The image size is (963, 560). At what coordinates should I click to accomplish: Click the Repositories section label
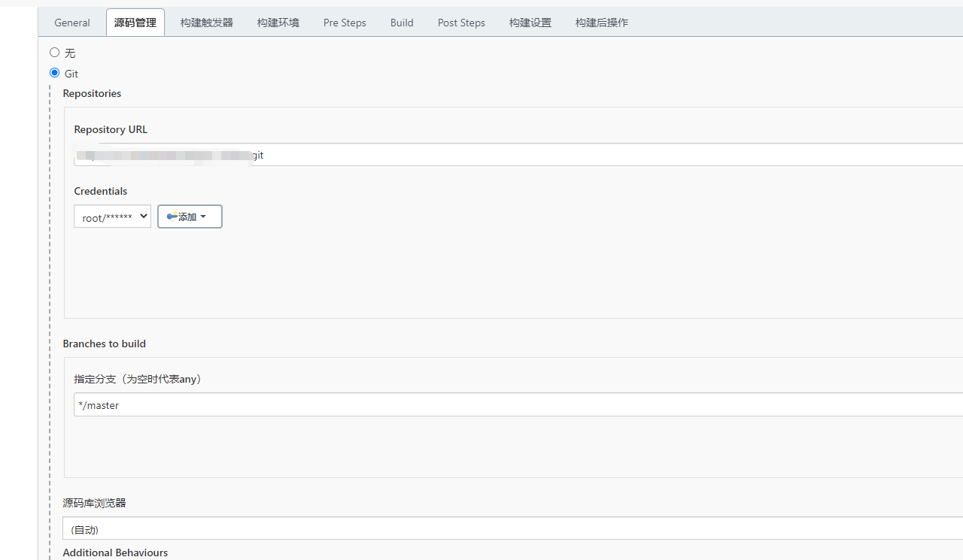[x=92, y=93]
